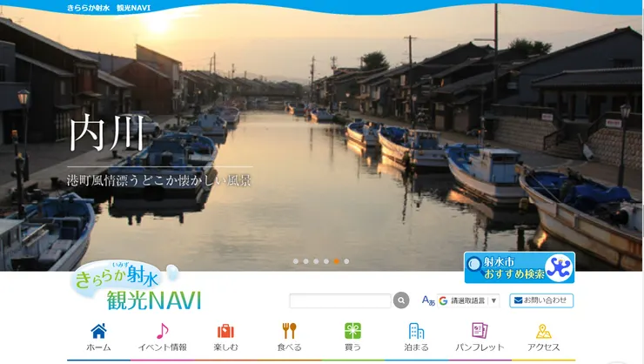The height and width of the screenshot is (364, 644).
Task: Click the magnifier search button
Action: tap(401, 300)
